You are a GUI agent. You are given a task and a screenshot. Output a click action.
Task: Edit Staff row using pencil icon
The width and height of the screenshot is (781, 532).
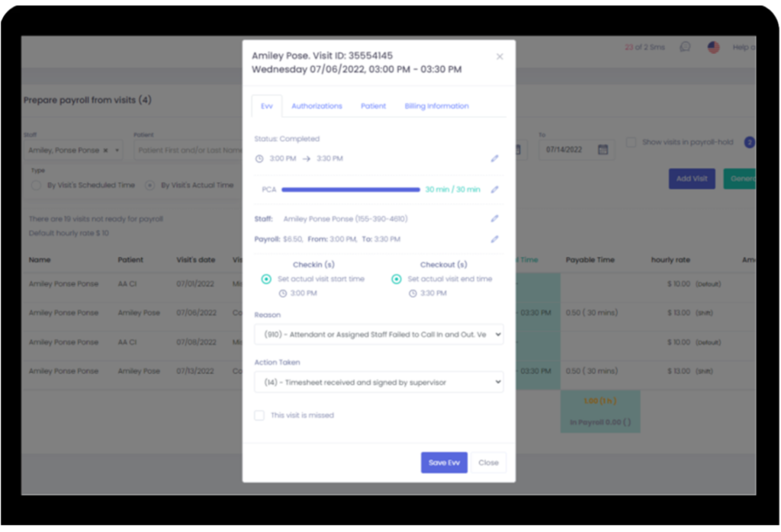(x=494, y=219)
